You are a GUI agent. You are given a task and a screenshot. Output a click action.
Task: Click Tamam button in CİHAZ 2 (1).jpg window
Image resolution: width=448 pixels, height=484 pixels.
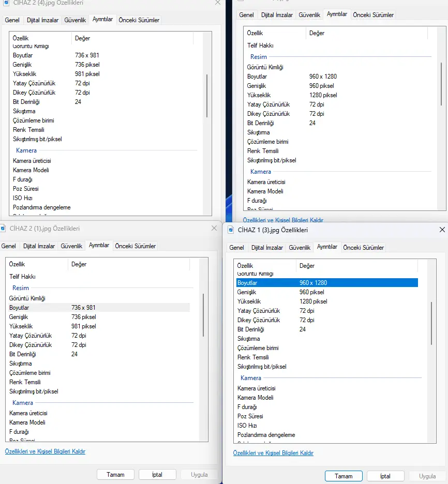pos(115,474)
